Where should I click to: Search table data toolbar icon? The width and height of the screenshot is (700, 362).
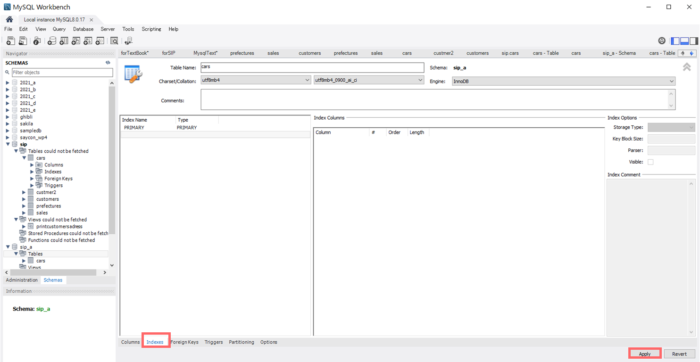pos(114,41)
